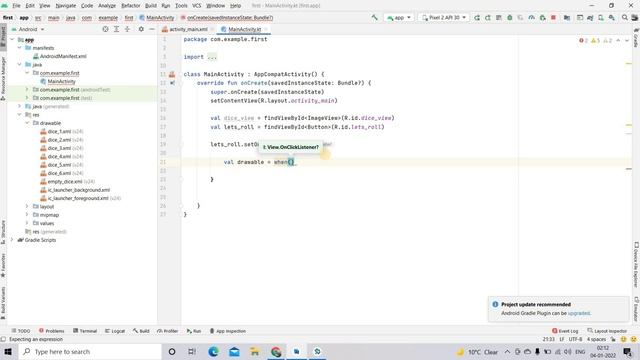
Task: Switch to the activity_main.xml tab
Action: [188, 29]
